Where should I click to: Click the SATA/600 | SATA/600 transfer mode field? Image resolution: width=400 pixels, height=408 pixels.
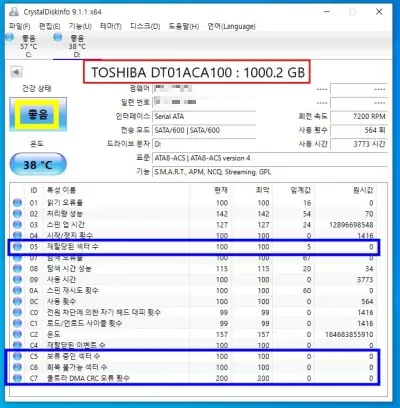[x=204, y=130]
